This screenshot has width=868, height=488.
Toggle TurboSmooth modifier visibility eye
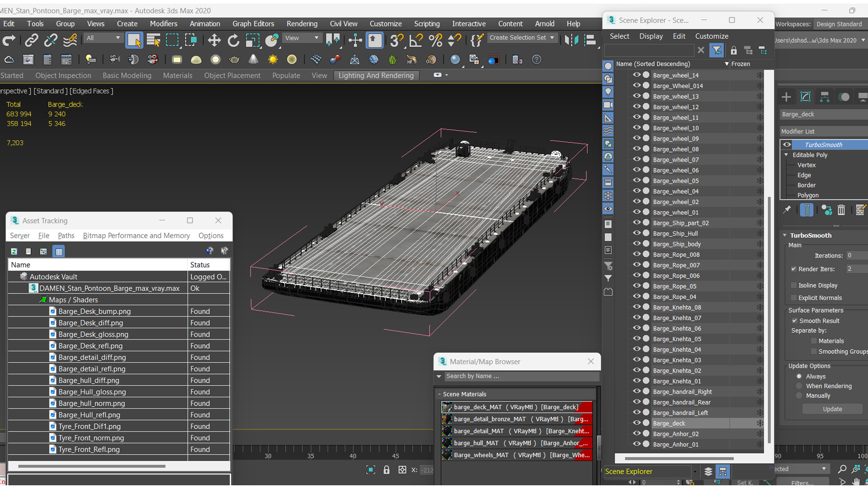(x=787, y=145)
